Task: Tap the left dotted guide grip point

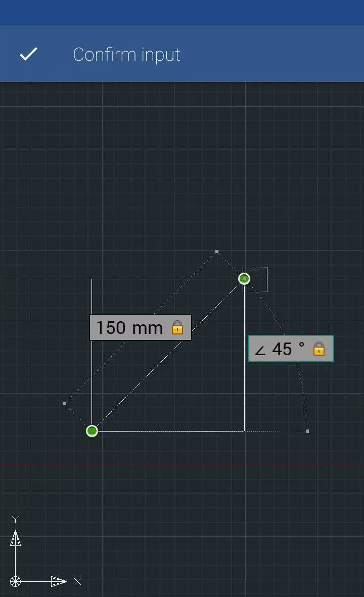Action: click(x=65, y=404)
